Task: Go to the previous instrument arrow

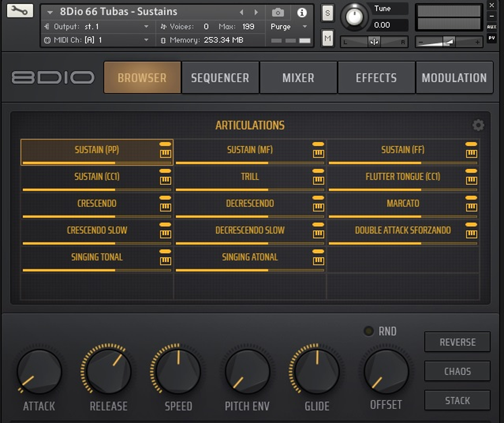Action: (241, 12)
